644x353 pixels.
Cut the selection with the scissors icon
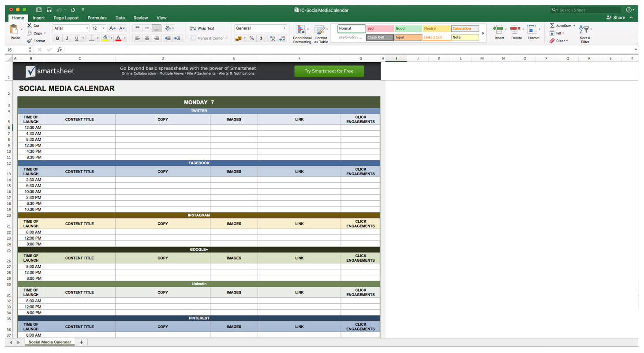pos(30,26)
